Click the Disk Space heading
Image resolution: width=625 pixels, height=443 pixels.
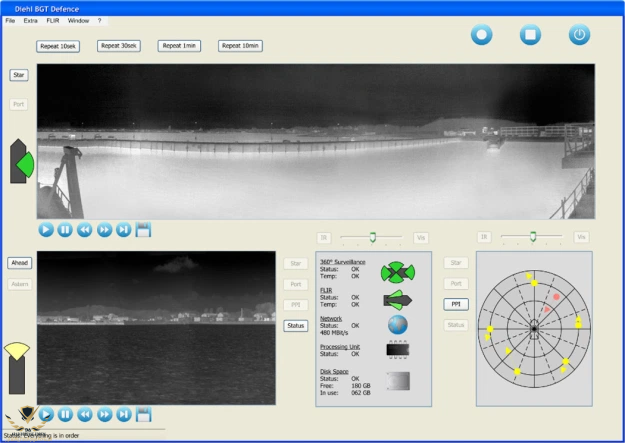click(x=334, y=372)
